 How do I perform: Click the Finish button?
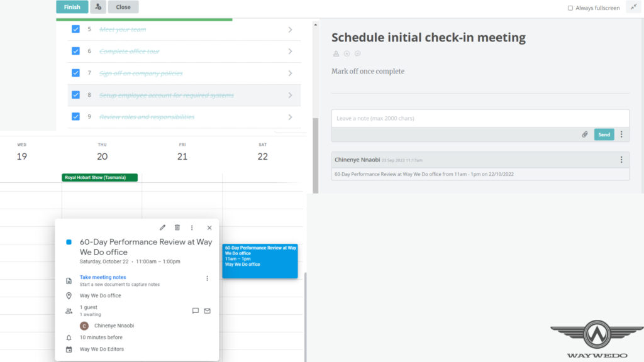point(72,6)
